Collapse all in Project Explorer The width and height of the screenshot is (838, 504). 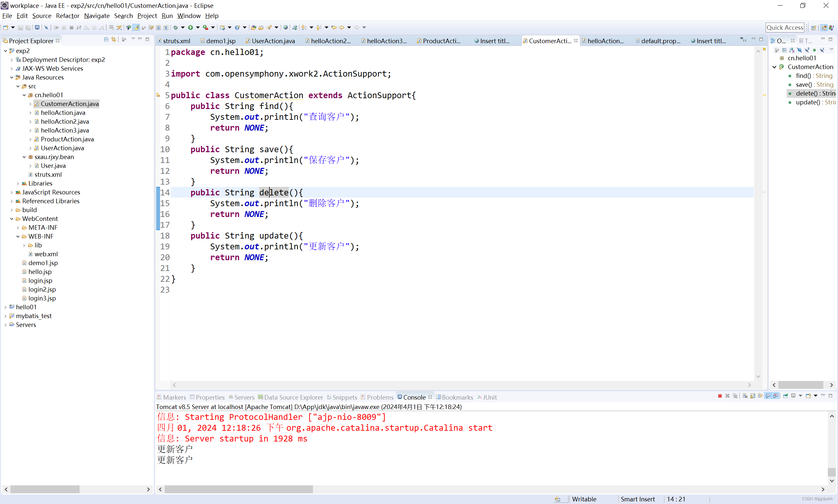point(106,40)
